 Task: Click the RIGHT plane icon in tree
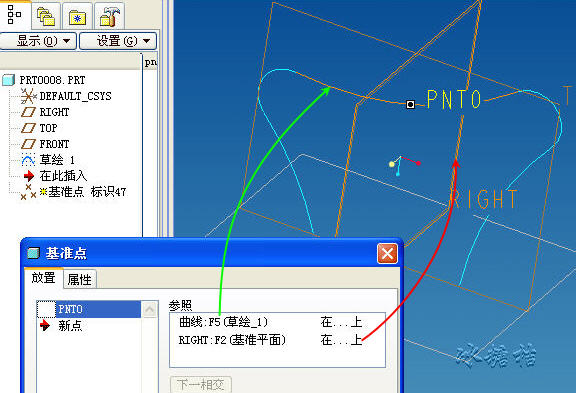click(x=28, y=112)
